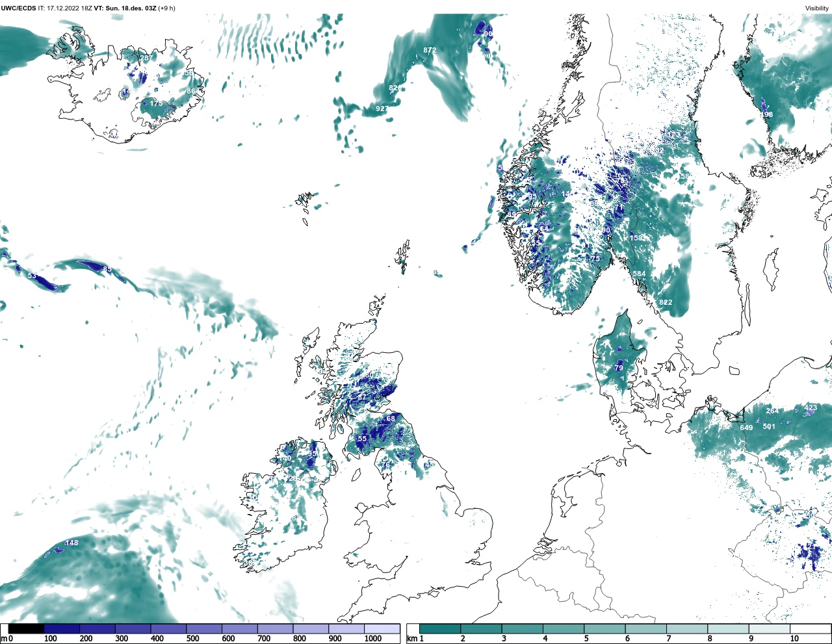832x644 pixels.
Task: Click the "m 0" label in legend
Action: click(6, 639)
